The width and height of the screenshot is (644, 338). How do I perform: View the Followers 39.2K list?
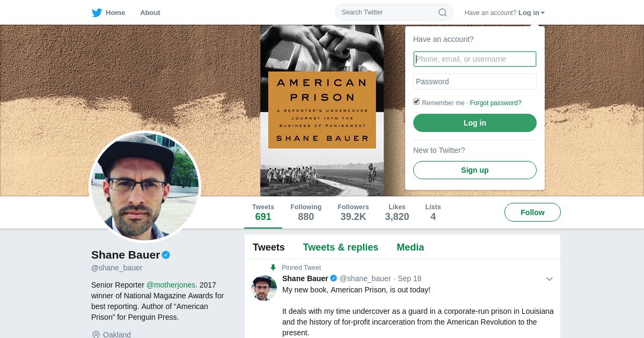pyautogui.click(x=353, y=212)
